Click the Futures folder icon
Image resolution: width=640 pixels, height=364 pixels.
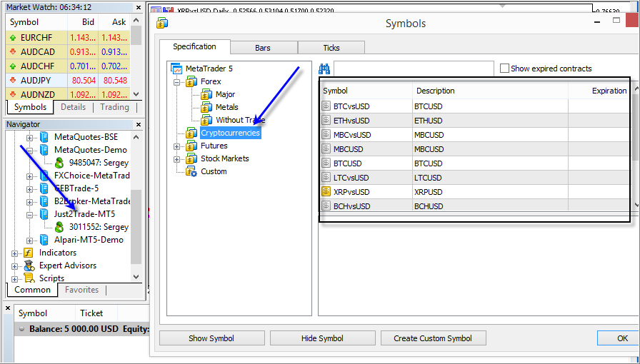[191, 146]
